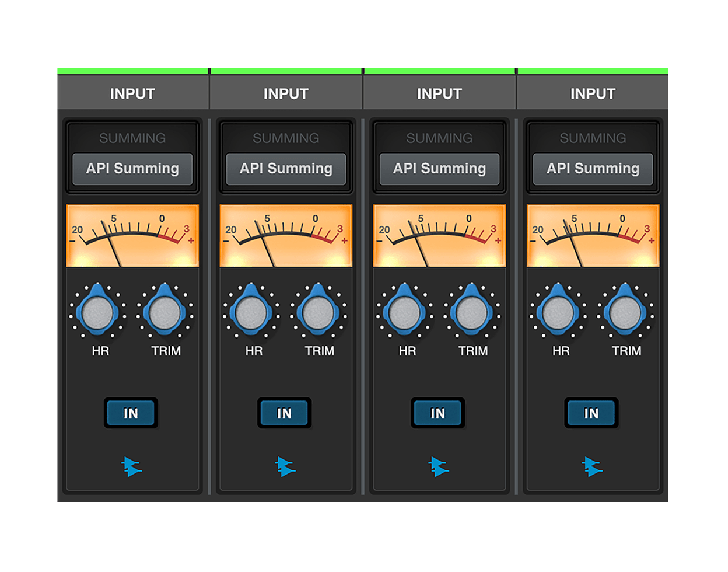Click the HR text label on second channel
Image resolution: width=728 pixels, height=572 pixels.
click(x=254, y=351)
